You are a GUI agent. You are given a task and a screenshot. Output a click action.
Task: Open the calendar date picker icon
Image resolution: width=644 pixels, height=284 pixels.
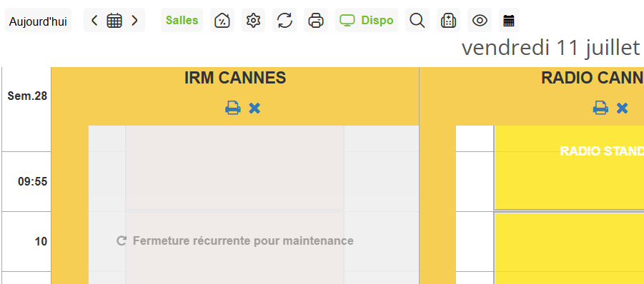coord(114,20)
